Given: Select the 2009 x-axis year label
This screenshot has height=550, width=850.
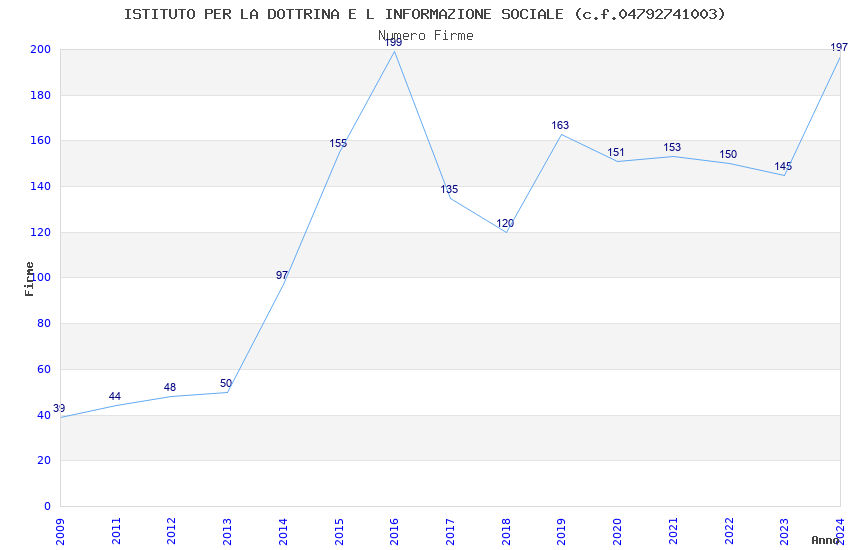Looking at the screenshot, I should (60, 532).
